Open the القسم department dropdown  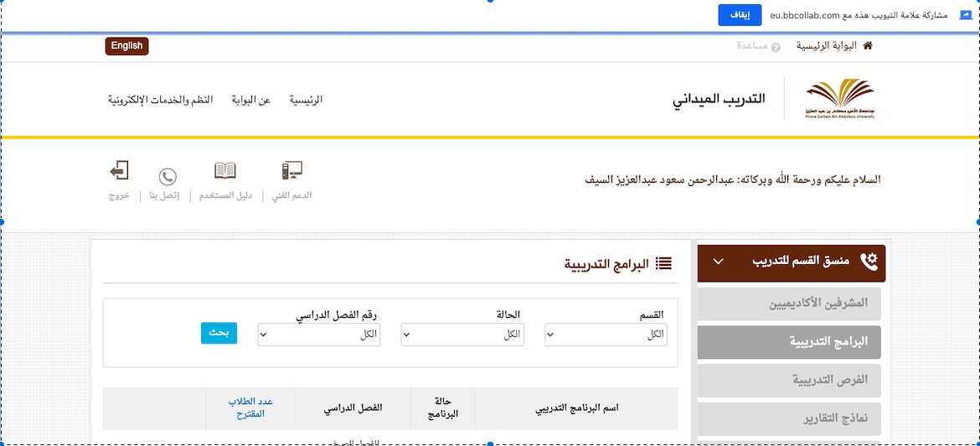[606, 334]
